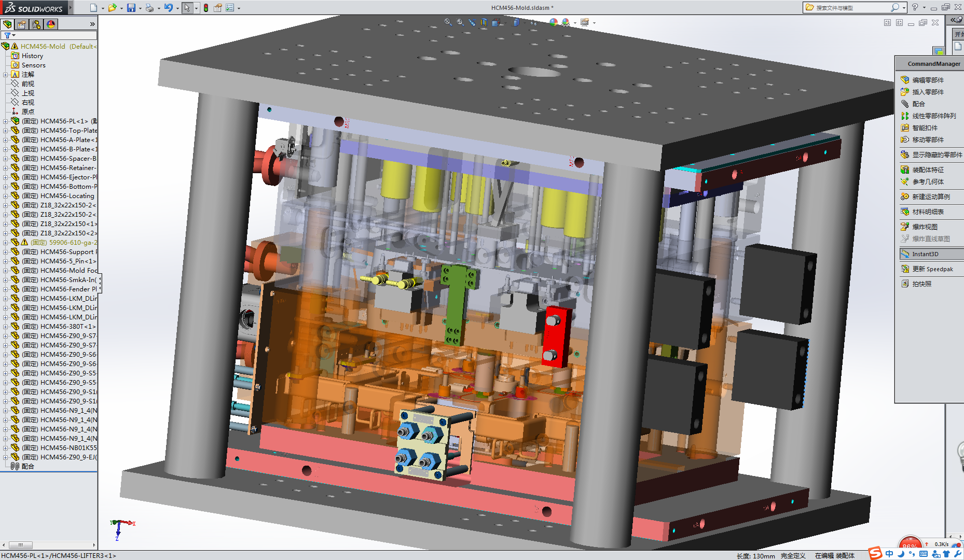Expand HCM456-PL<1> component node
Viewport: 964px width, 560px height.
tap(5, 121)
